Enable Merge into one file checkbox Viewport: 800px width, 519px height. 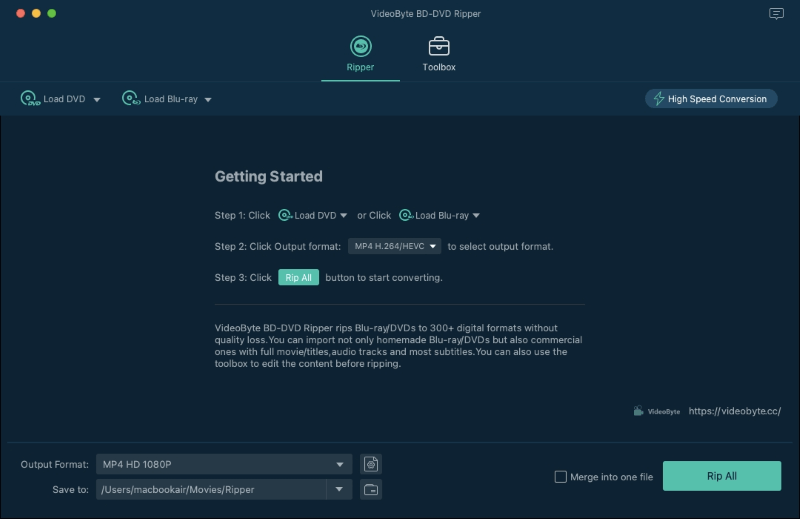tap(561, 477)
